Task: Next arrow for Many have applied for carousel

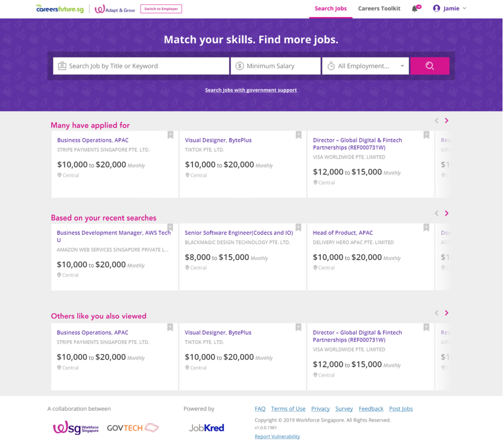Action: [x=448, y=121]
